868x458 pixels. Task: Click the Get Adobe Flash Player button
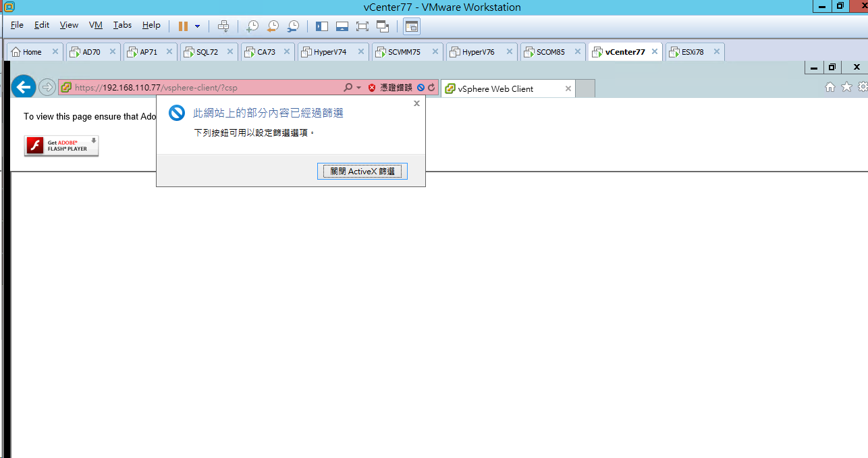tap(61, 146)
